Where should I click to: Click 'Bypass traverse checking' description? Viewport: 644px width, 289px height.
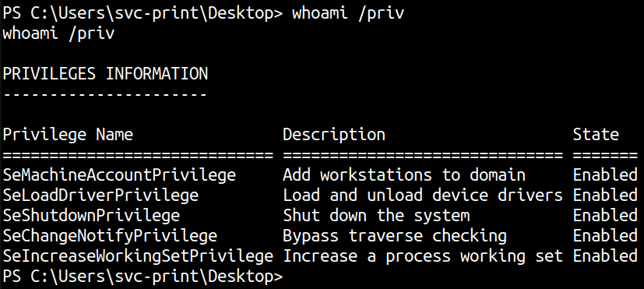pos(395,236)
